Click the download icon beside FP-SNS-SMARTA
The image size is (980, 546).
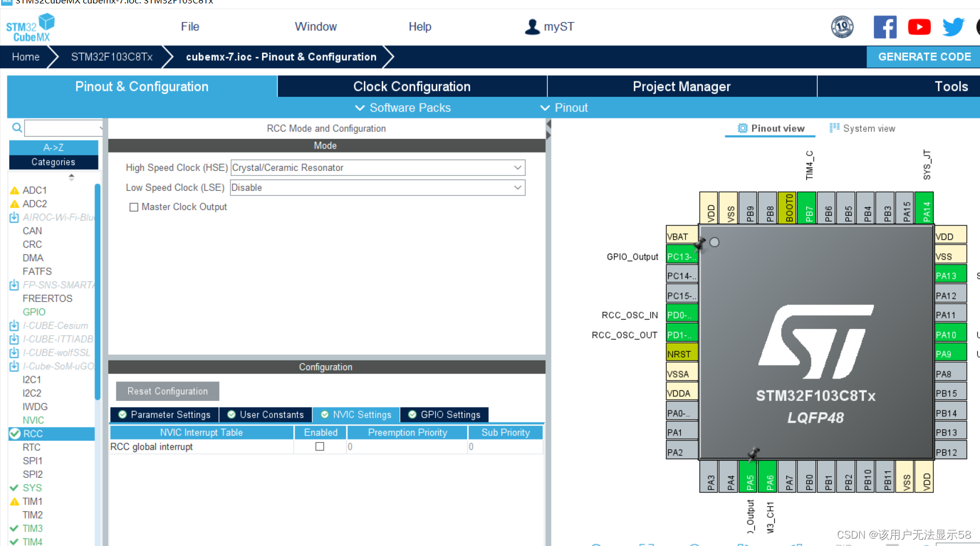14,285
